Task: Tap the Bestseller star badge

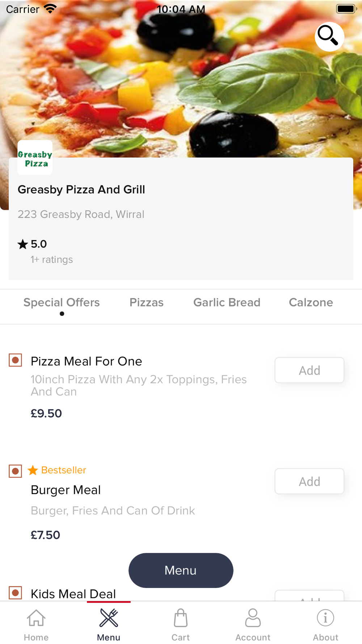Action: (x=33, y=470)
